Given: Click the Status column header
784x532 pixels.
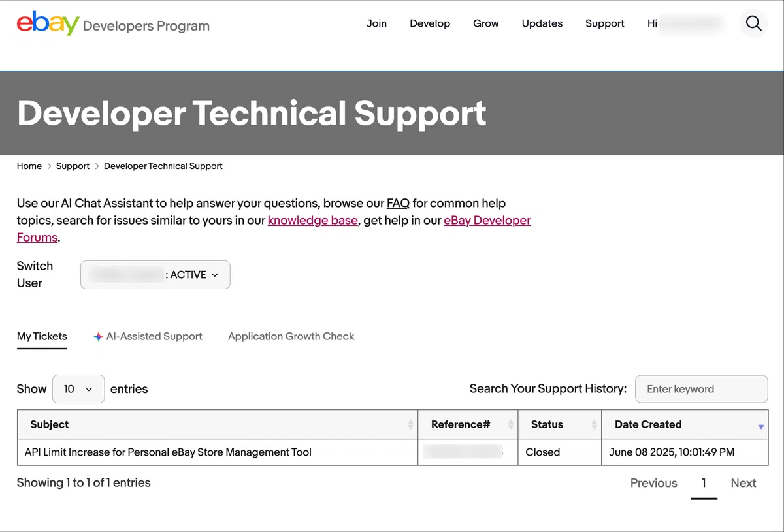Looking at the screenshot, I should pos(559,424).
